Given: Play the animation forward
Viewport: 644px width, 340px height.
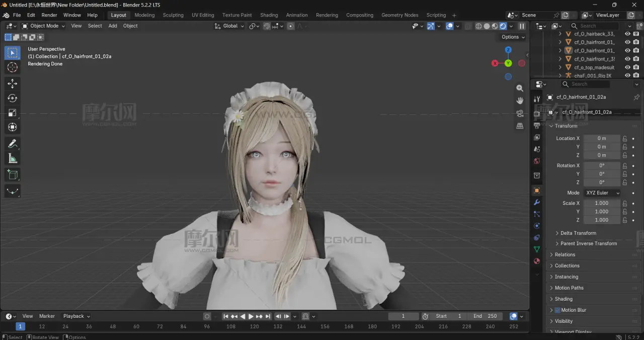Looking at the screenshot, I should click(251, 316).
